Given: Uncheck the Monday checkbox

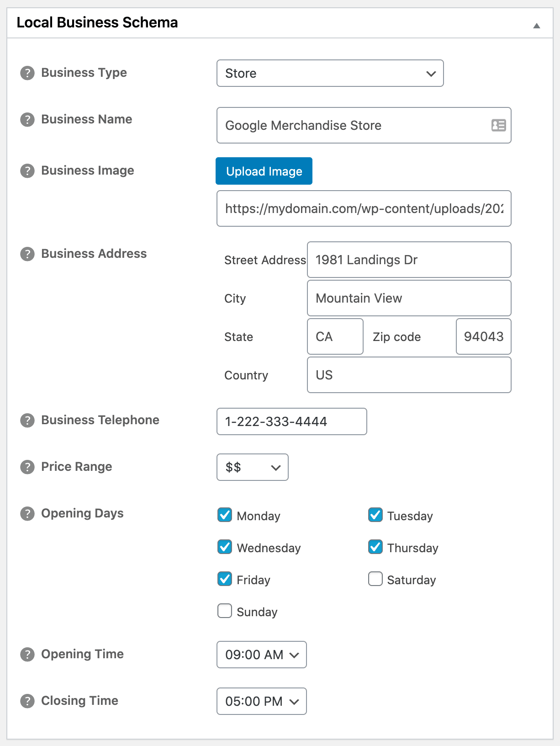Looking at the screenshot, I should click(225, 515).
